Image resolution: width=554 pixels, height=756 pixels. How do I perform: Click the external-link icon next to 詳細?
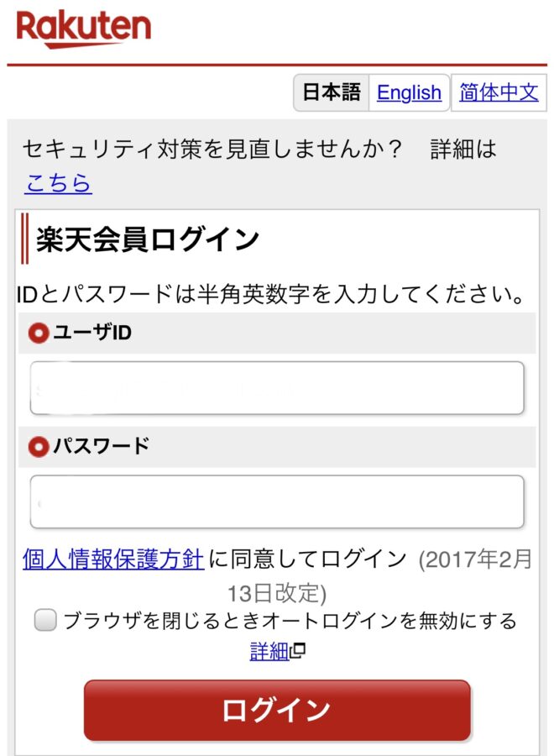coord(298,650)
